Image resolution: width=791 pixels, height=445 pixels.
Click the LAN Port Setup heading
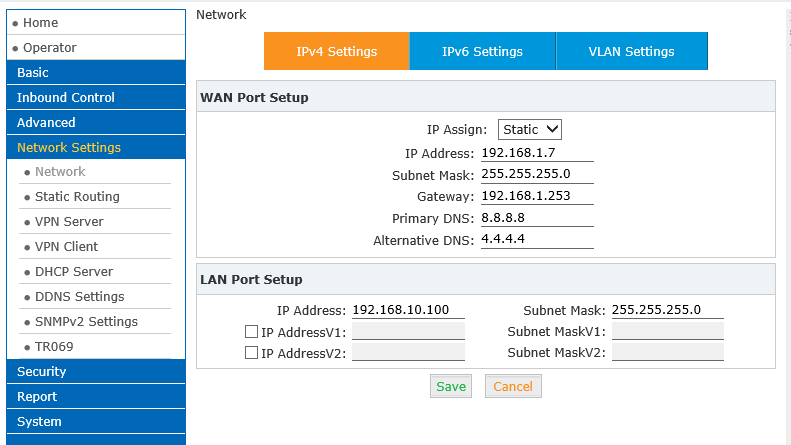pyautogui.click(x=251, y=280)
